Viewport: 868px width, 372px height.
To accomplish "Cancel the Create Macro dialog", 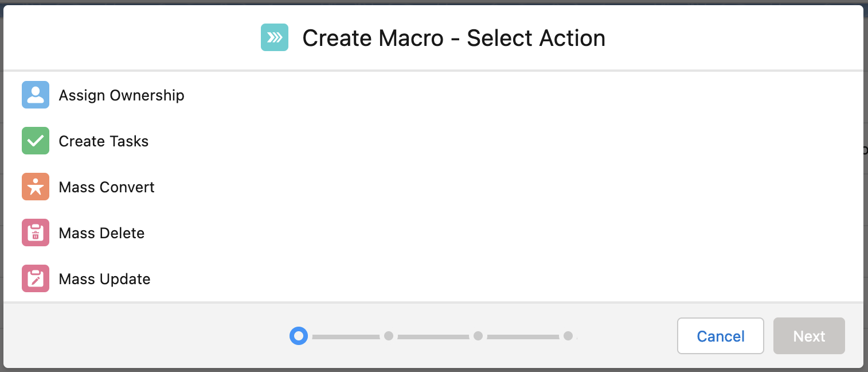I will [x=721, y=336].
